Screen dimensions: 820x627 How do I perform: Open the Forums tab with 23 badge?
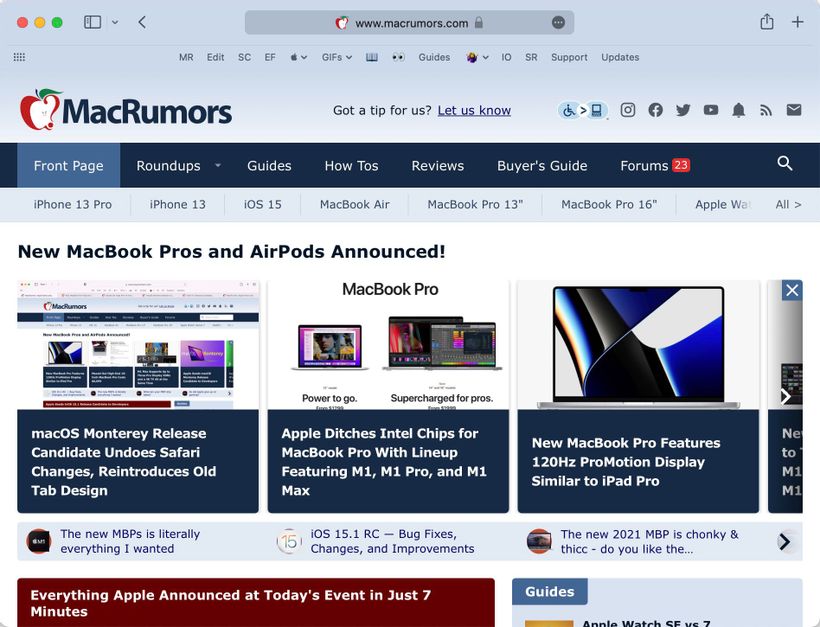655,166
